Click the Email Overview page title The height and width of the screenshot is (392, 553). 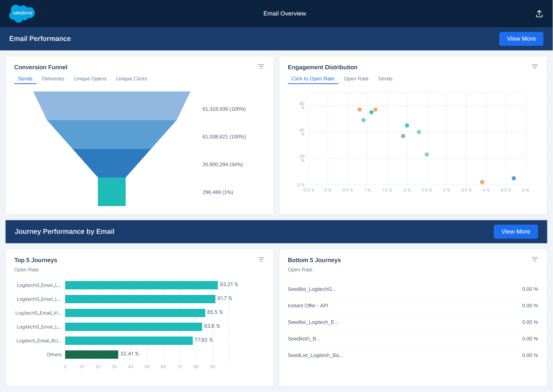[285, 13]
